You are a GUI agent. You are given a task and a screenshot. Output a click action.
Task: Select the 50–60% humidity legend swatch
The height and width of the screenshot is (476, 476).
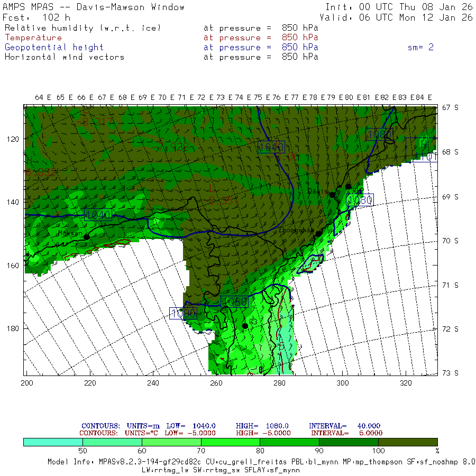(112, 442)
